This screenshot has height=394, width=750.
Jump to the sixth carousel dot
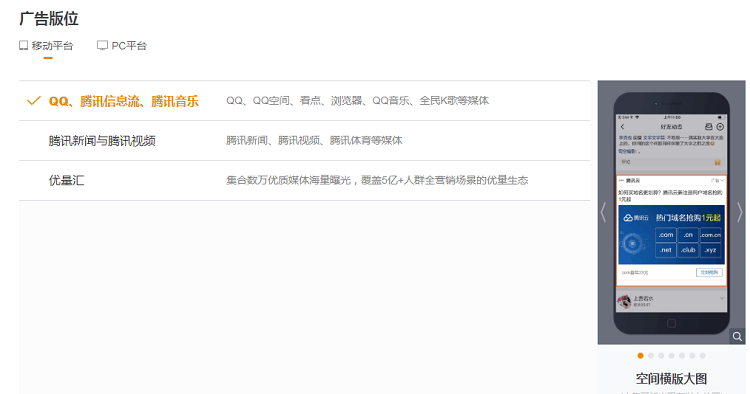(692, 355)
